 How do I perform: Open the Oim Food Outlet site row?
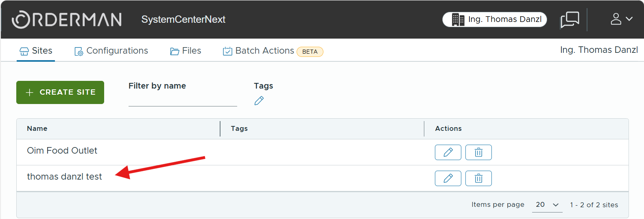[62, 151]
